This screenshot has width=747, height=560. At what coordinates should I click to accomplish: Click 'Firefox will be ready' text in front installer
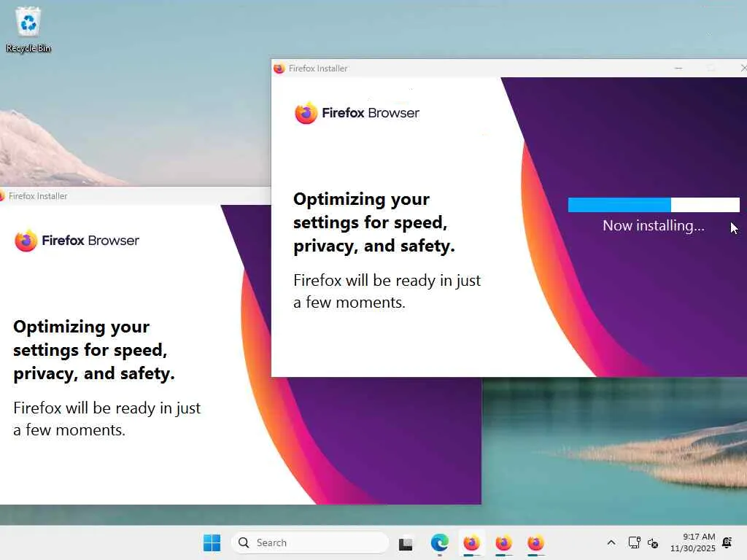coord(387,291)
